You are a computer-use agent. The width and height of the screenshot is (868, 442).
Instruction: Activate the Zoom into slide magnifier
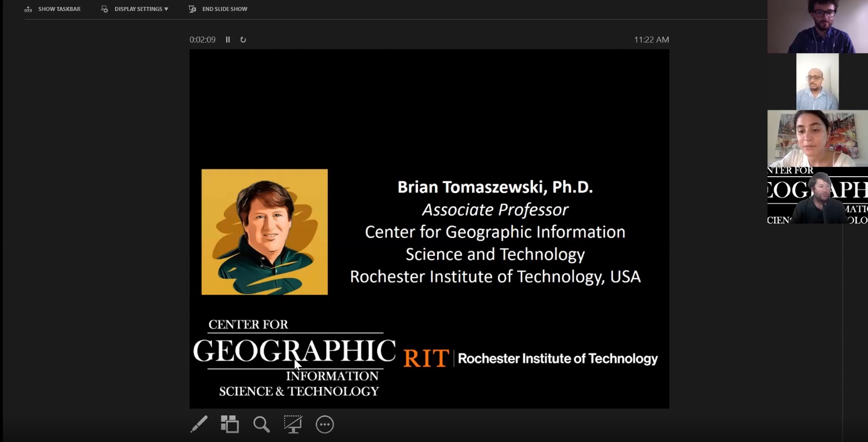pyautogui.click(x=261, y=425)
